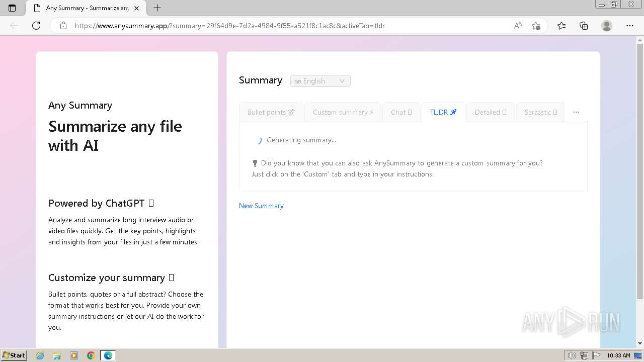This screenshot has width=644, height=362.
Task: Select the TL;DR tab
Action: (443, 112)
